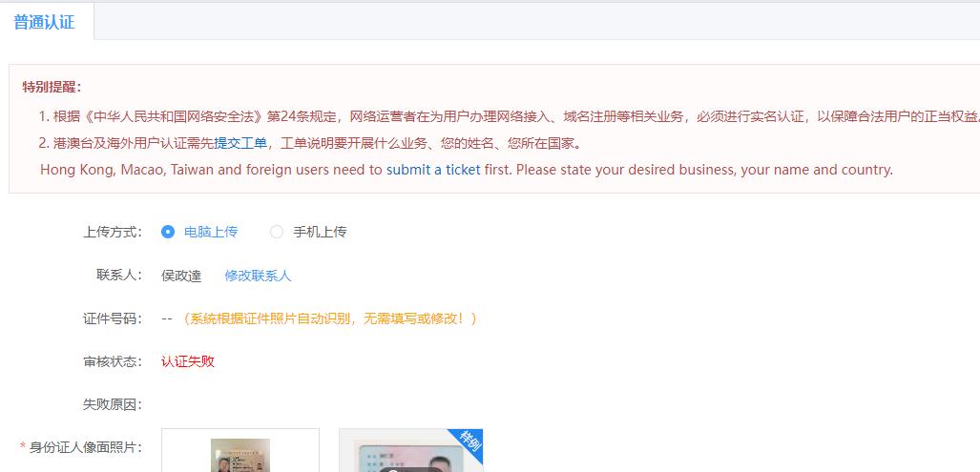View the sample ID card image
The width and height of the screenshot is (980, 472).
[x=410, y=451]
